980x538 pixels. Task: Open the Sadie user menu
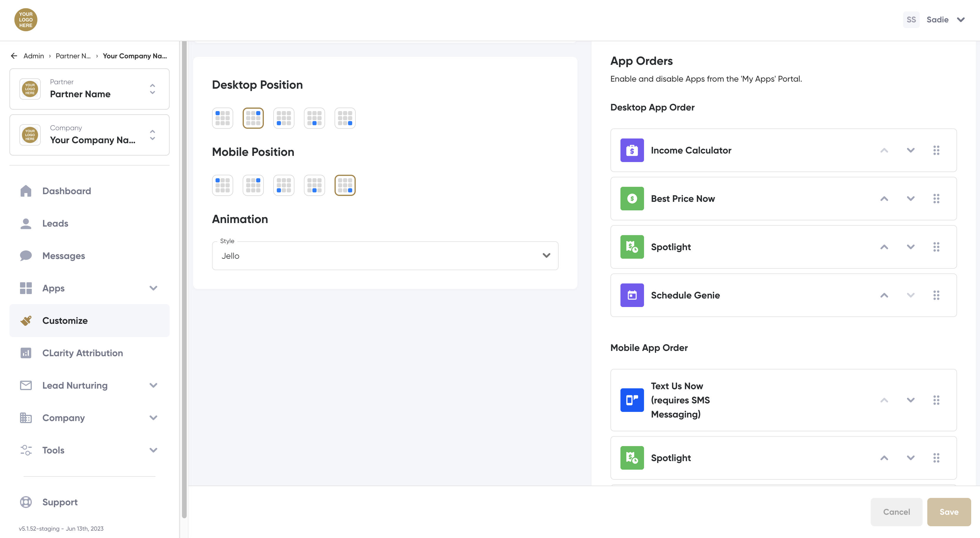937,20
